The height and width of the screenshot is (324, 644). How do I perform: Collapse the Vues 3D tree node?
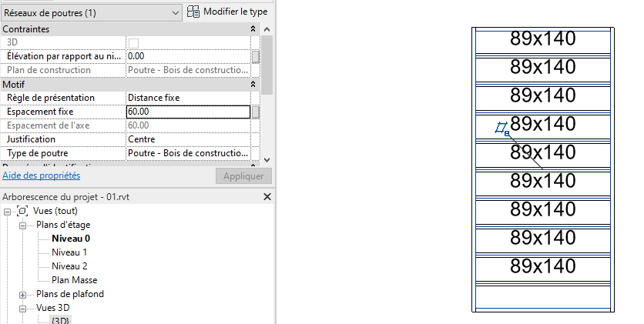pos(22,309)
